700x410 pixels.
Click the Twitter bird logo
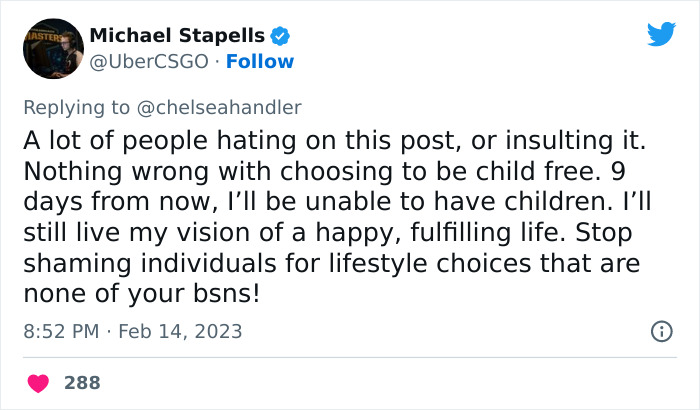pos(661,34)
